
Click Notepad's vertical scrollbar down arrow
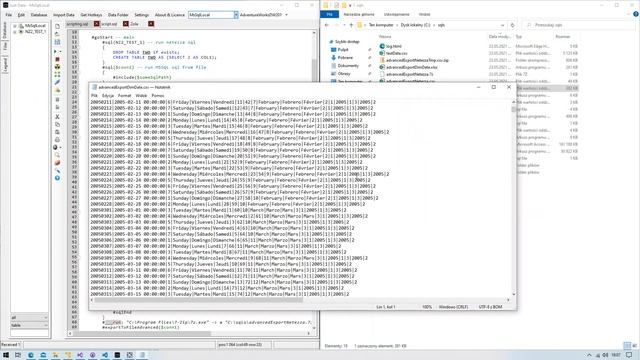pos(513,294)
